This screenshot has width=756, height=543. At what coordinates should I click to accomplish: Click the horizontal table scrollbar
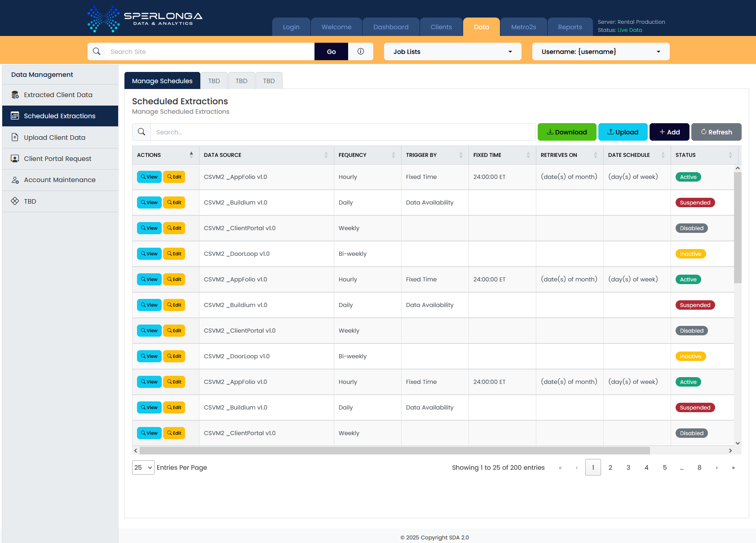coord(394,450)
